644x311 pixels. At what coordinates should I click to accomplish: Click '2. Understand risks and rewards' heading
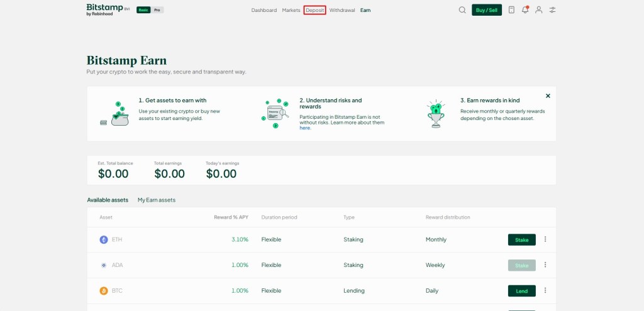331,104
